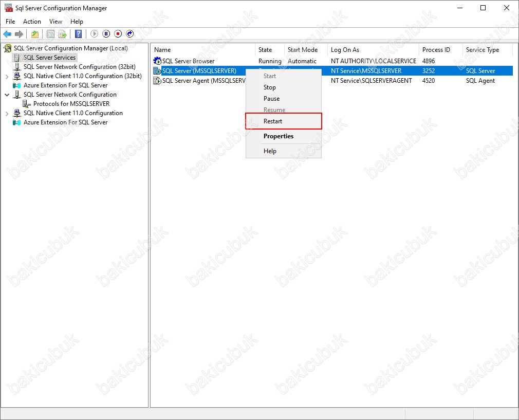Click the Export List toolbar icon
519x420 pixels.
pyautogui.click(x=63, y=34)
